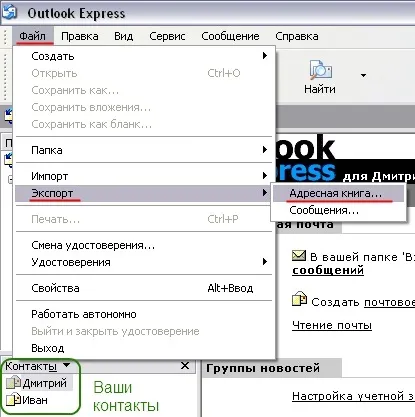The image size is (415, 417).
Task: Click the Экспорт submenu arrow
Action: click(265, 193)
